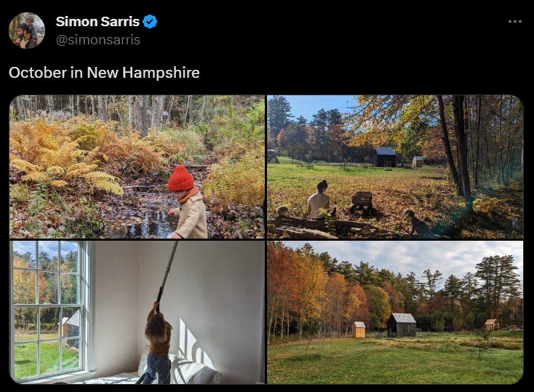Open photo of child beside bedroom window

(x=137, y=312)
